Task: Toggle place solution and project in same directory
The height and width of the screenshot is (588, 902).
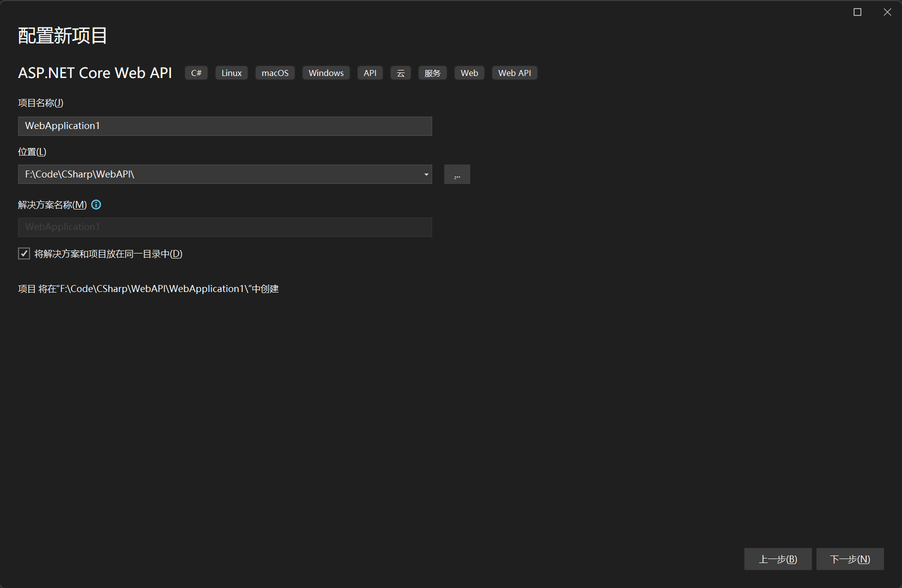Action: (24, 253)
